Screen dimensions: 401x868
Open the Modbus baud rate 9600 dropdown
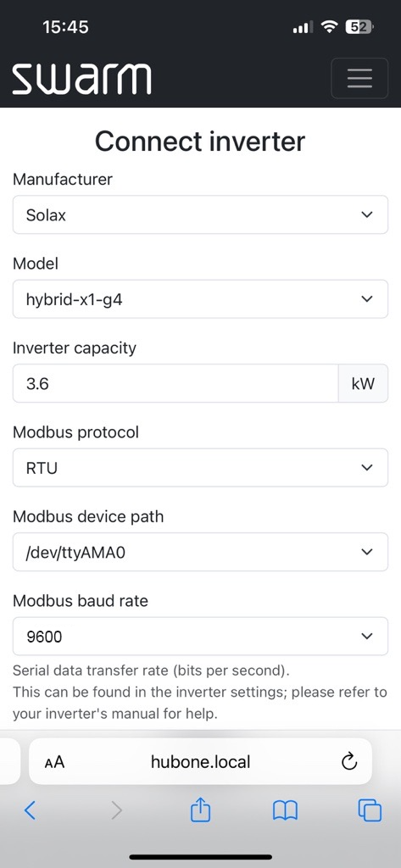[200, 637]
